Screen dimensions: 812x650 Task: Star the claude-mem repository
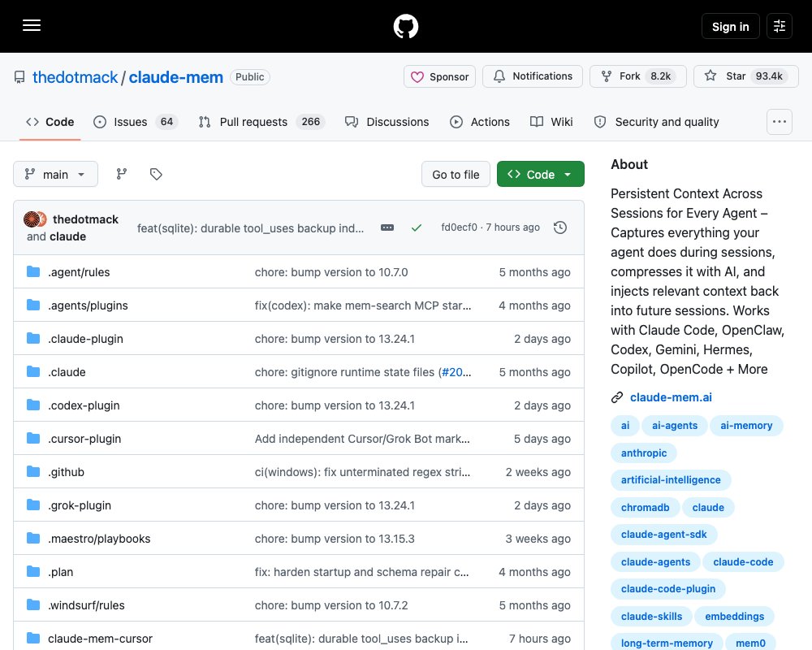(745, 76)
